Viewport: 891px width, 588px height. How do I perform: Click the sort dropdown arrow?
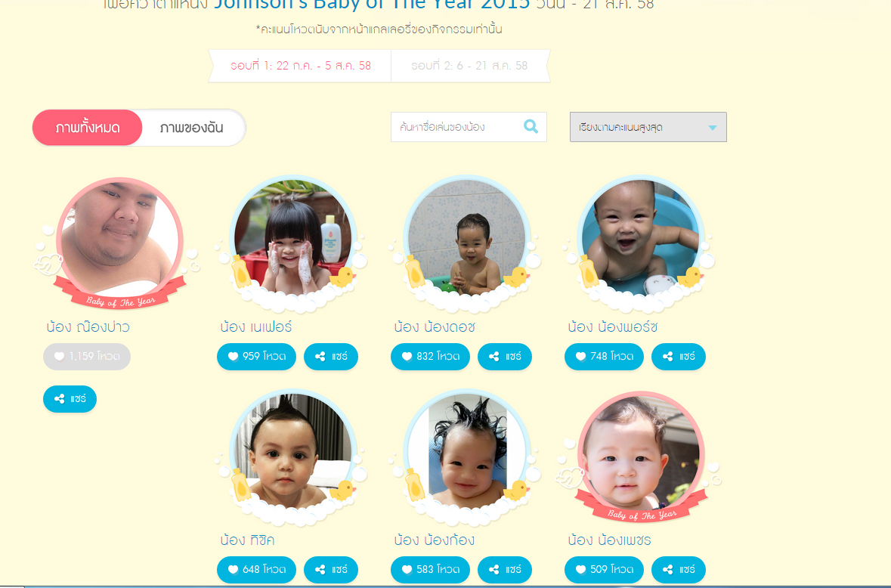(713, 127)
